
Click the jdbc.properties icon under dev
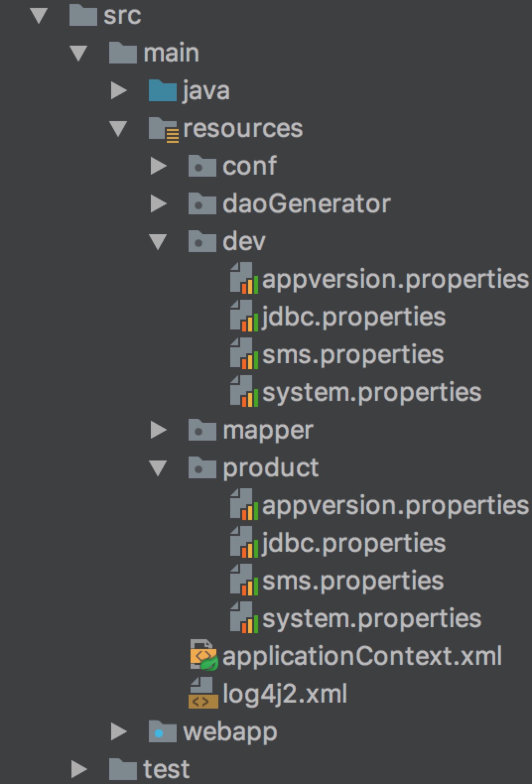(244, 317)
